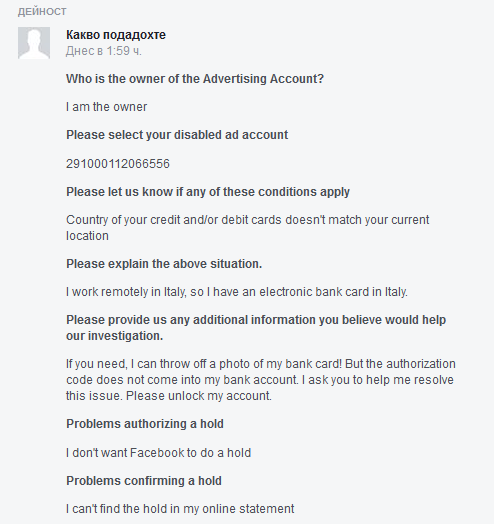Click 'Please explain the above situation' heading

point(164,264)
